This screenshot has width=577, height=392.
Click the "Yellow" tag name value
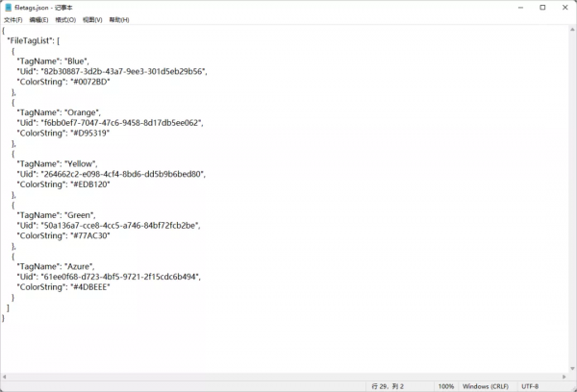click(x=80, y=164)
